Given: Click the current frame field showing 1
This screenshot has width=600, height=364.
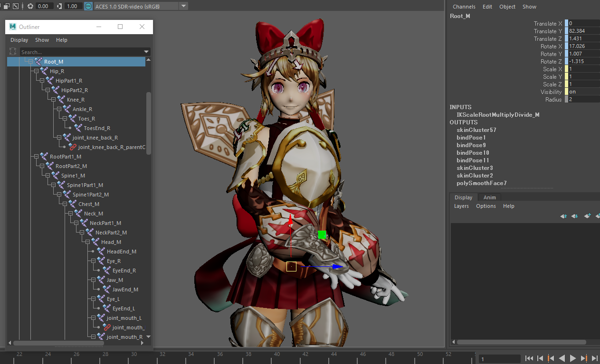Looking at the screenshot, I should [x=499, y=359].
